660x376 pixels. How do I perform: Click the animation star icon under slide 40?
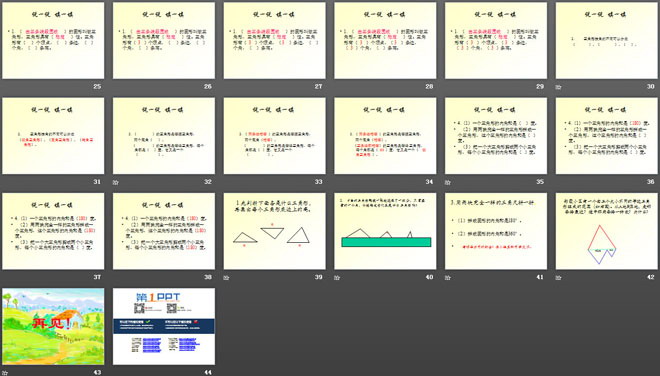(337, 277)
